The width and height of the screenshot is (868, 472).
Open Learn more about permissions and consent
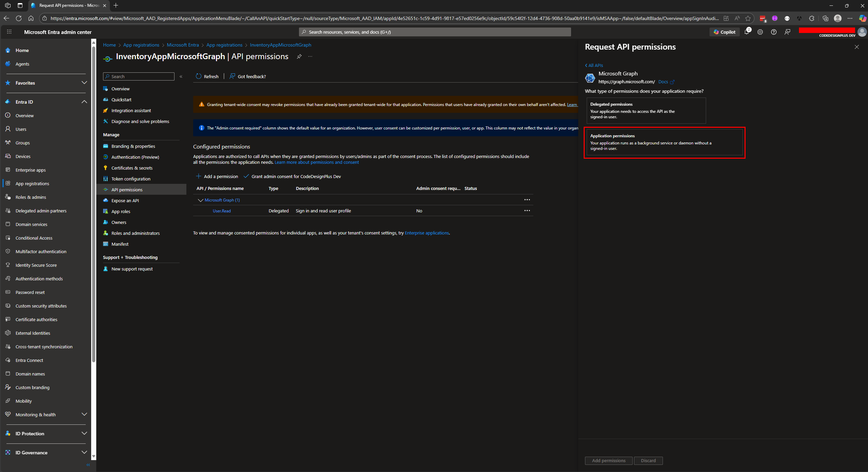point(317,162)
